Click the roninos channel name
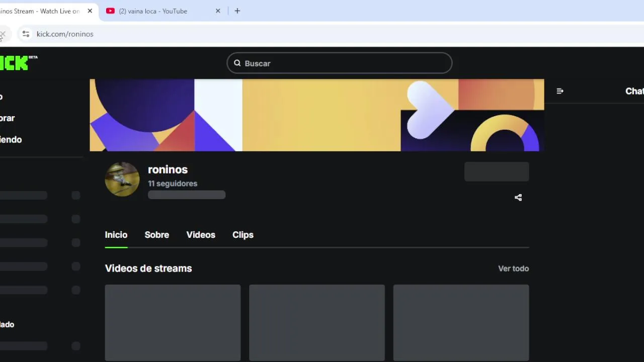The height and width of the screenshot is (362, 644). pyautogui.click(x=168, y=169)
